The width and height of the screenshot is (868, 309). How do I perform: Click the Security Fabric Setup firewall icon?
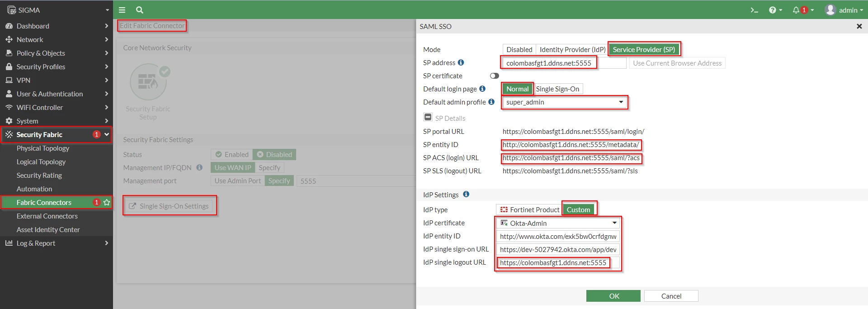148,82
